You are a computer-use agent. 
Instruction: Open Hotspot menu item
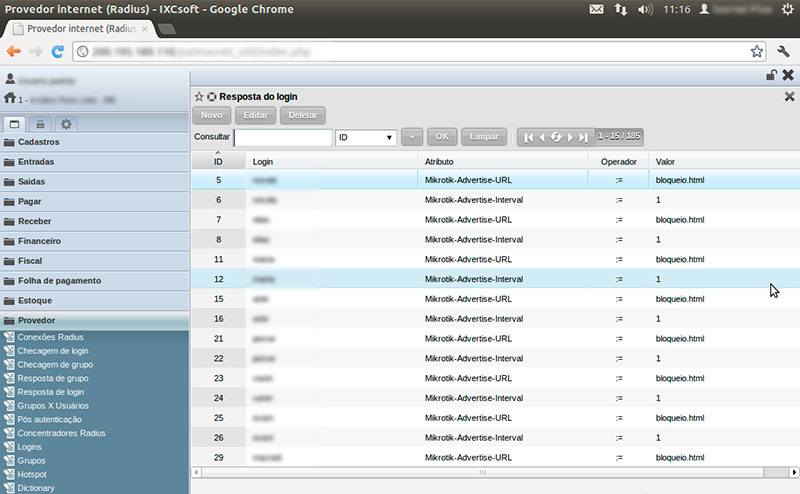[32, 475]
